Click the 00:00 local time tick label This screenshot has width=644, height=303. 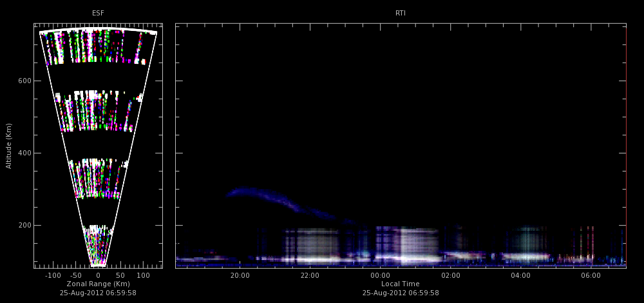(x=380, y=275)
